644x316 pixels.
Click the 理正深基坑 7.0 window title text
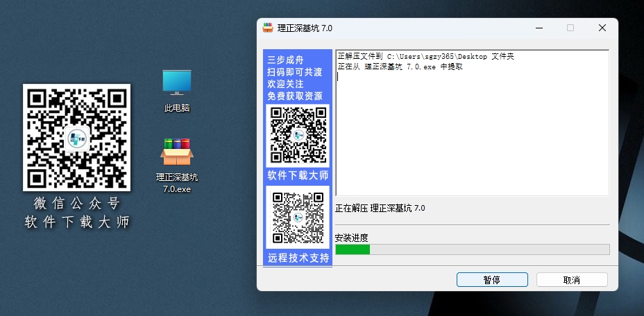pyautogui.click(x=305, y=28)
